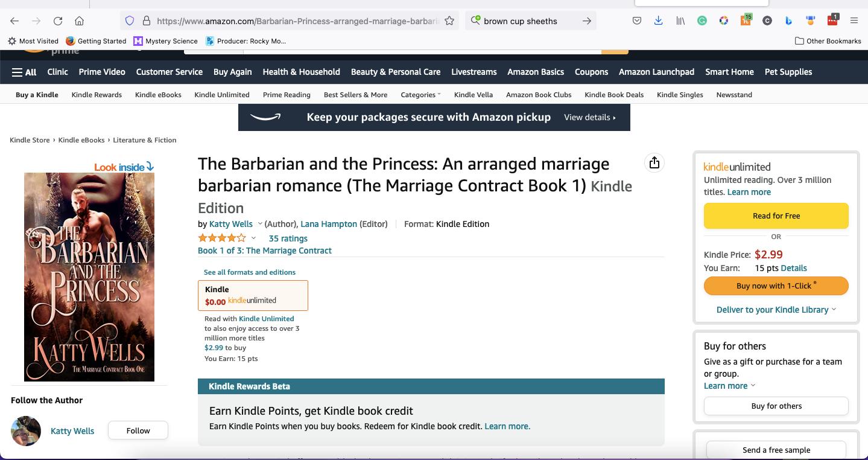Open the Library bookshelf icon
This screenshot has height=460, width=868.
[x=680, y=21]
